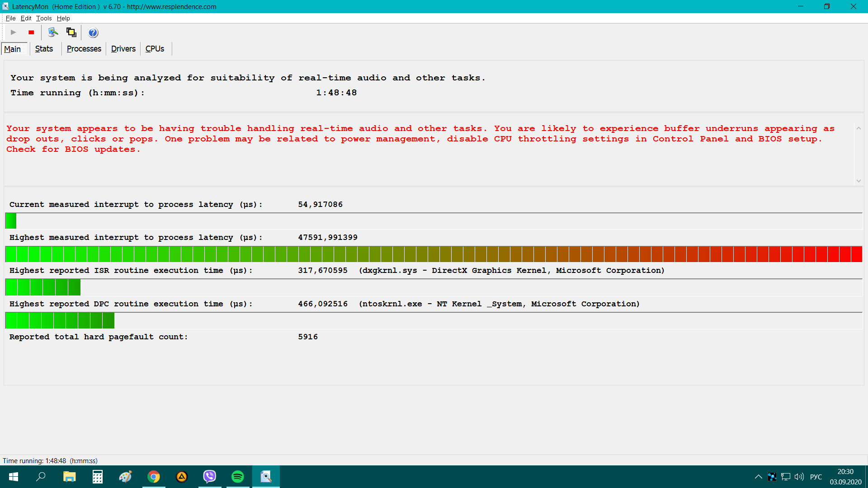Screen dimensions: 868x488
Task: Switch to the Stats tab
Action: [x=44, y=49]
